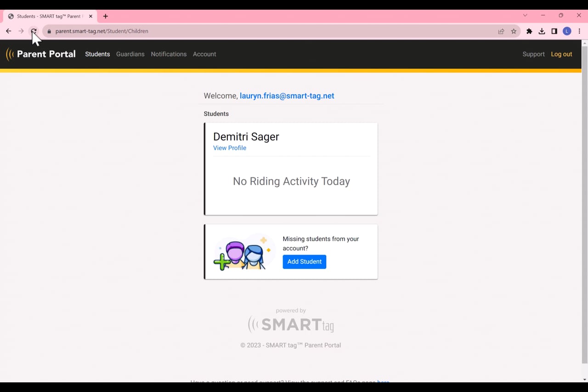
Task: Open the Chrome three-dot menu
Action: [x=579, y=31]
